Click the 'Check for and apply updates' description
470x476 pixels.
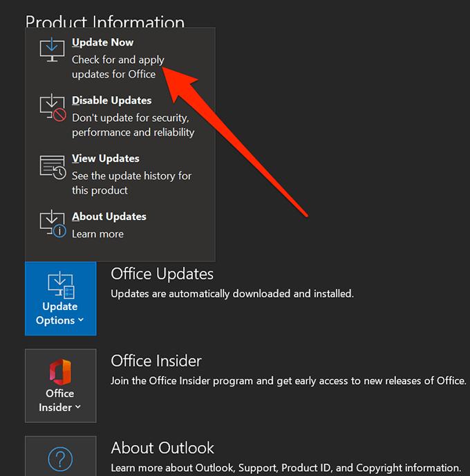coord(117,67)
